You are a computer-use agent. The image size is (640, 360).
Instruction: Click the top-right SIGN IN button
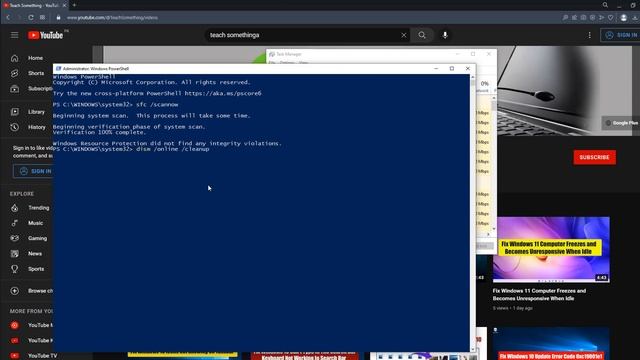pyautogui.click(x=620, y=35)
